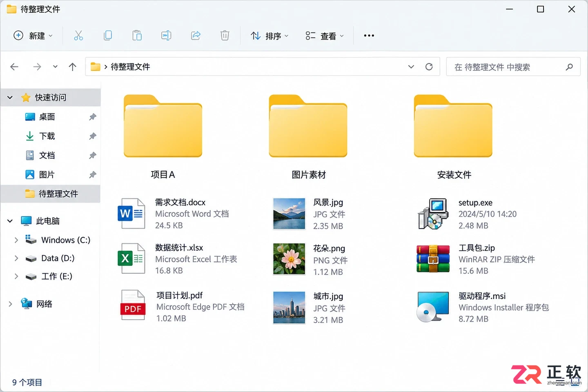Viewport: 588px width, 392px height.
Task: Select the 安装文件 folder icon
Action: point(453,126)
